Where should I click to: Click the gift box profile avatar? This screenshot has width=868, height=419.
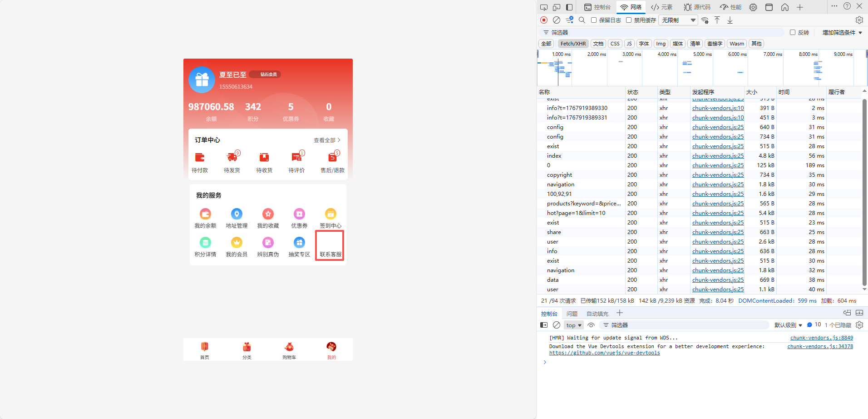pos(202,80)
